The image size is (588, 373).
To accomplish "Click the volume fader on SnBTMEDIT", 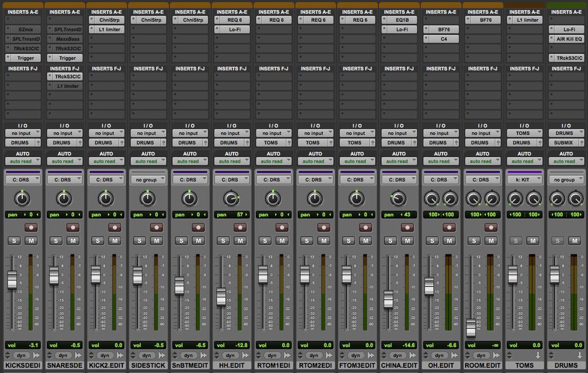I will coord(180,286).
